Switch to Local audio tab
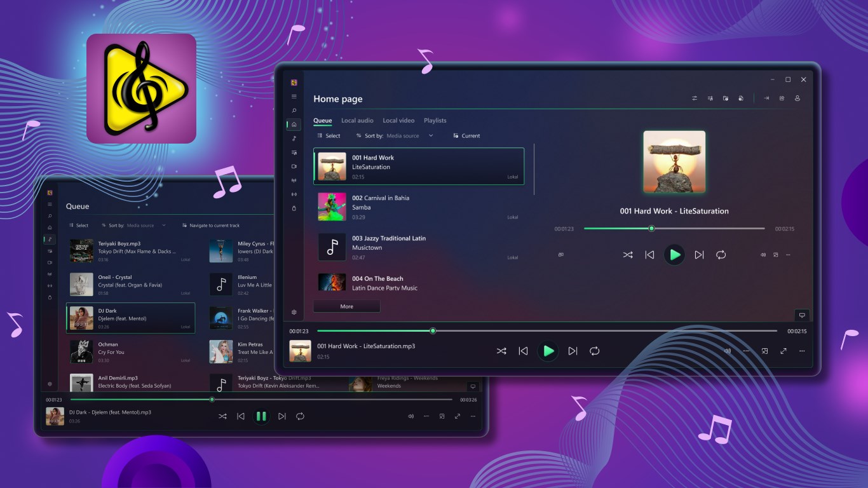Image resolution: width=868 pixels, height=488 pixels. 357,121
